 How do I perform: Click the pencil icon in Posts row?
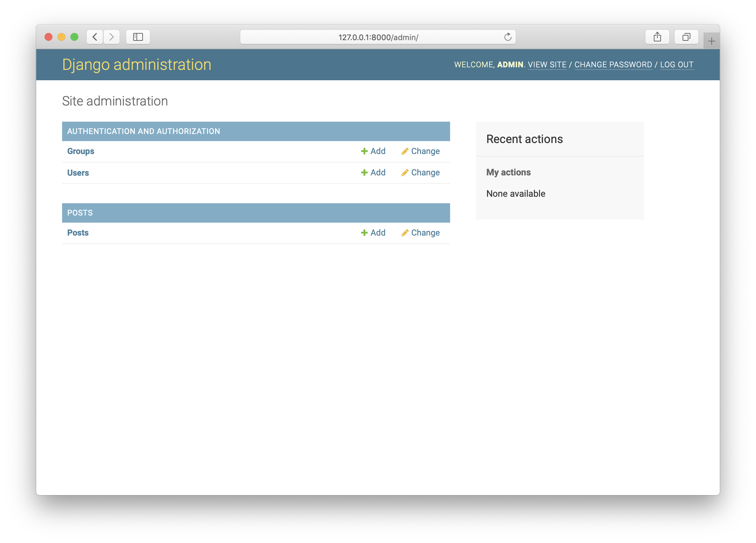405,233
